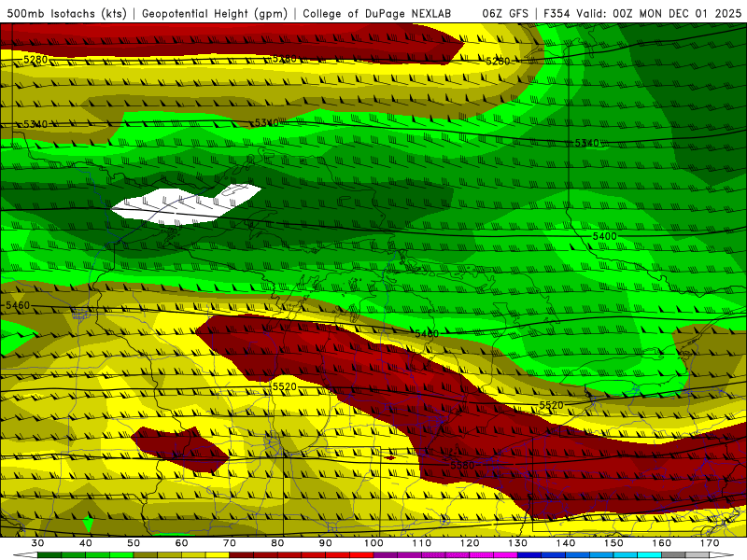Click the 70 value on the color scale
Image resolution: width=747 pixels, height=560 pixels.
click(x=230, y=543)
